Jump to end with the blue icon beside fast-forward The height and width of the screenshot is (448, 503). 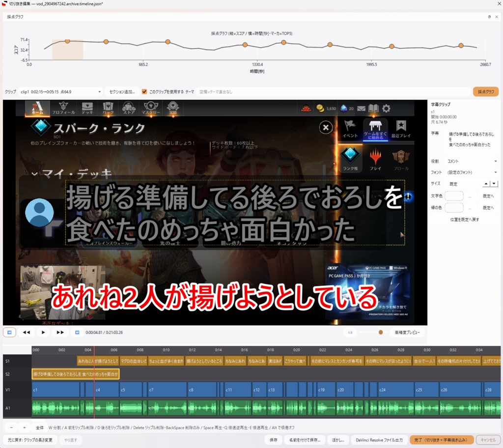pos(77,332)
